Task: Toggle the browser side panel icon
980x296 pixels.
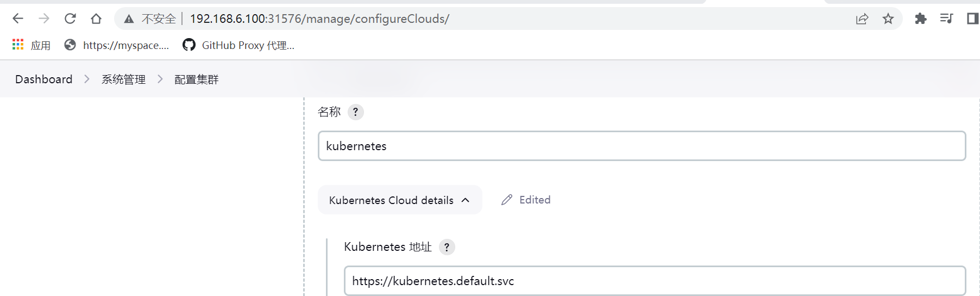Action: tap(973, 18)
